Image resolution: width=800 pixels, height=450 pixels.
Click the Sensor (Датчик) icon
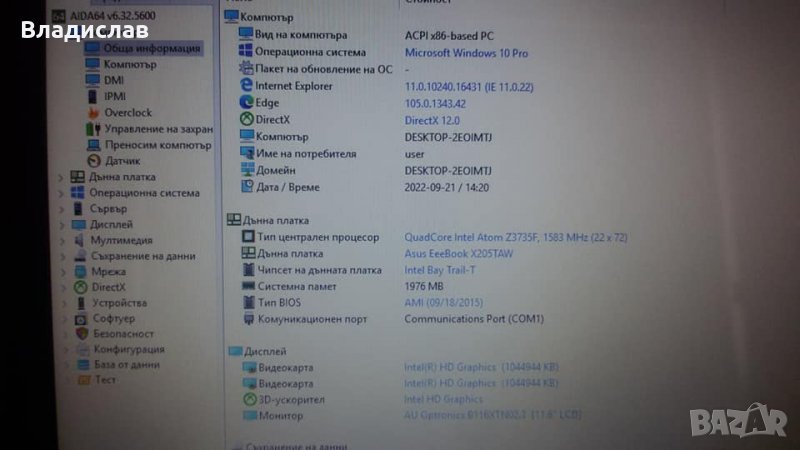click(x=92, y=161)
